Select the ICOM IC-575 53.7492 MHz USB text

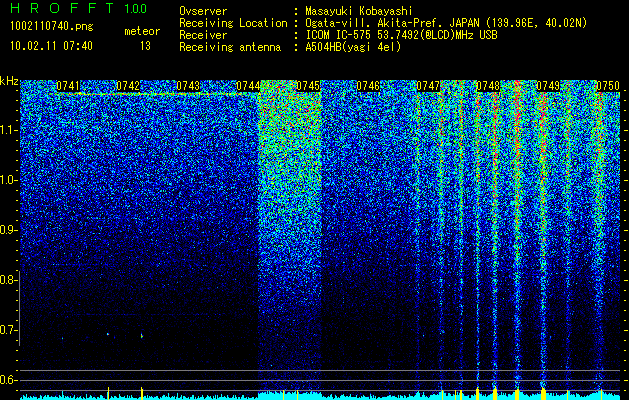click(401, 35)
